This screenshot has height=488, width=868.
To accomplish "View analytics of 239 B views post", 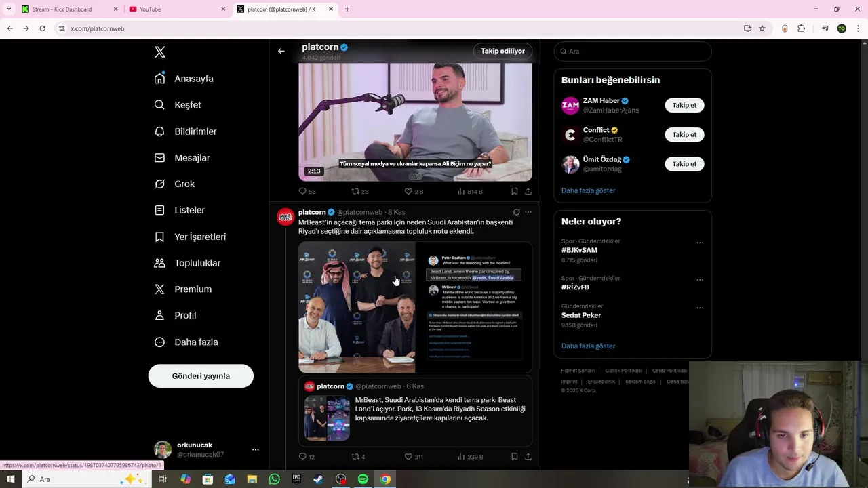I will 470,457.
